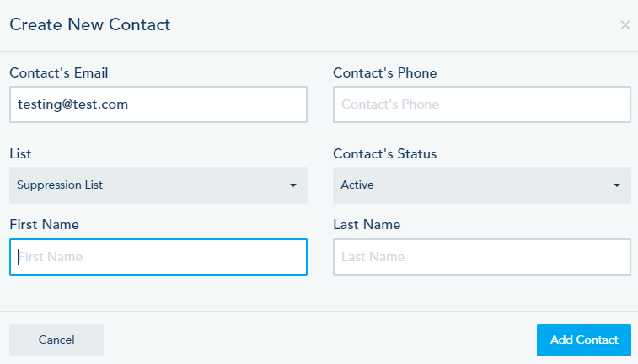Click the caret arrow on List dropdown
638x364 pixels.
coord(292,185)
